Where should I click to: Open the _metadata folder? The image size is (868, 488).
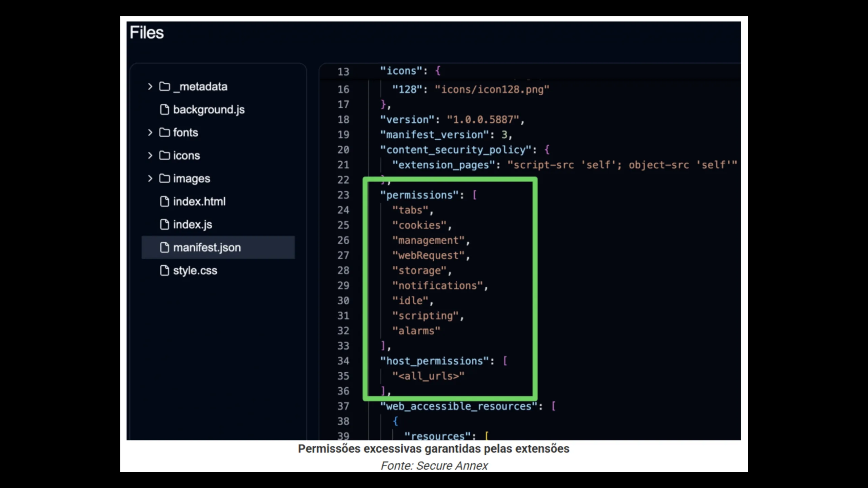(200, 87)
